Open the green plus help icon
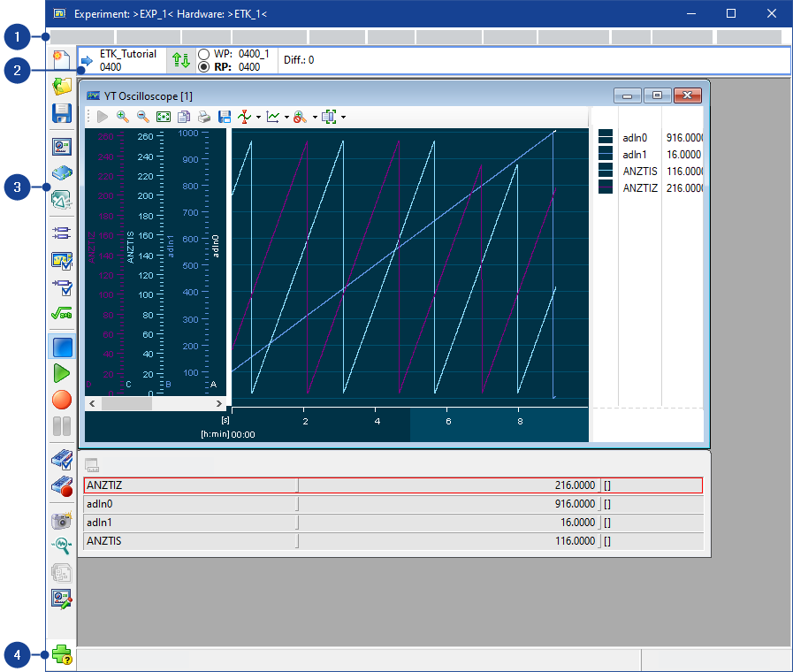The width and height of the screenshot is (793, 672). (62, 657)
